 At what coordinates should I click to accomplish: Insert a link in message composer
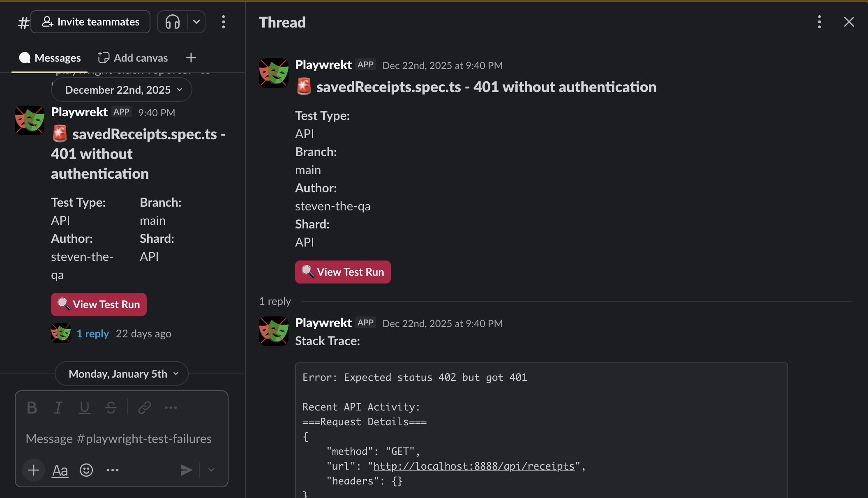[x=145, y=408]
